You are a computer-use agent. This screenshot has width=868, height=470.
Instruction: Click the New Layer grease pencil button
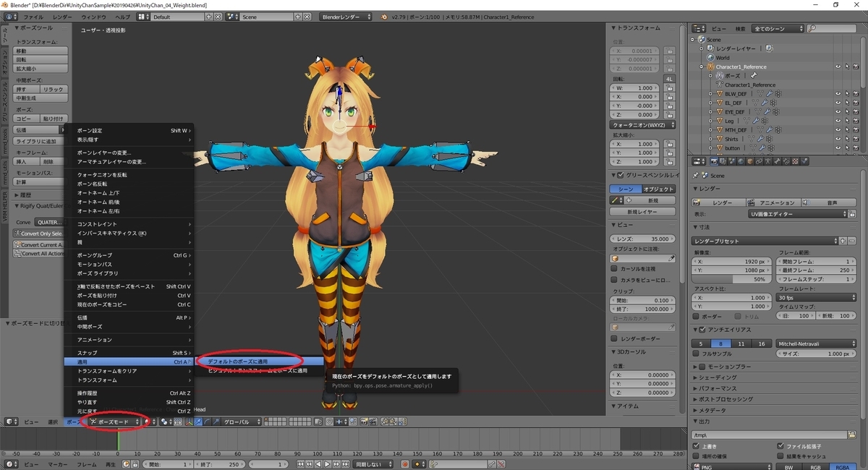click(x=643, y=211)
